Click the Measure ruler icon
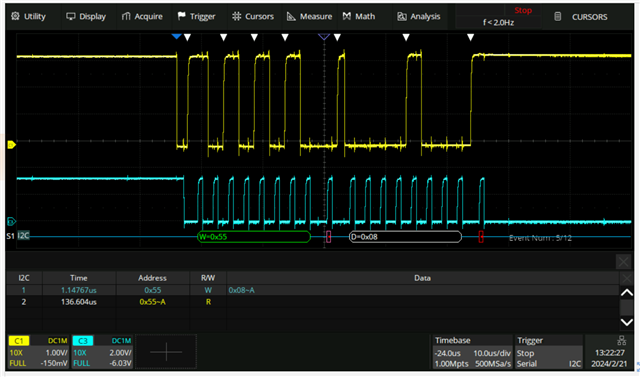 point(291,16)
